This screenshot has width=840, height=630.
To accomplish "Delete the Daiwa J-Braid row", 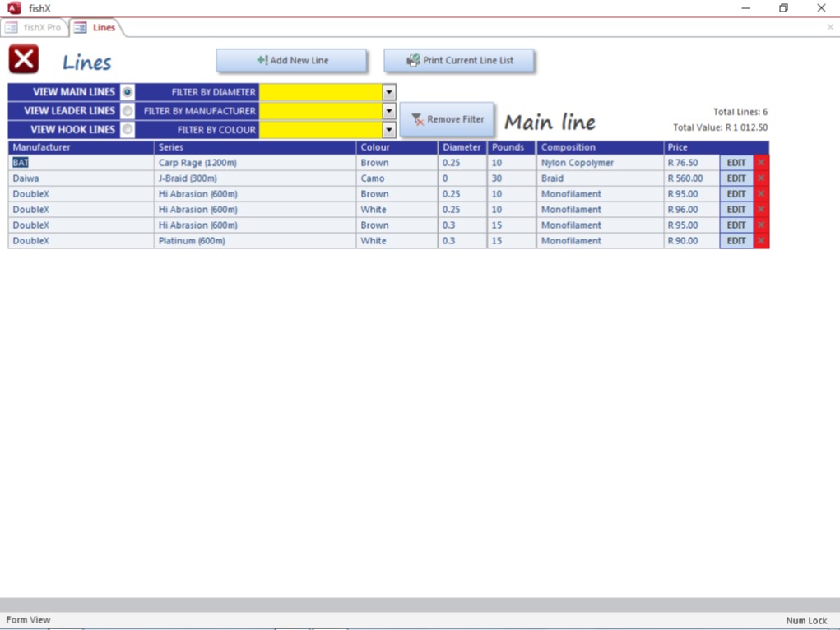I will tap(761, 178).
